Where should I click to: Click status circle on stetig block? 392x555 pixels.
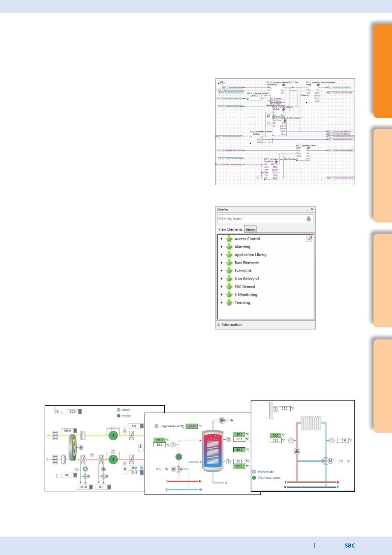tap(318, 85)
